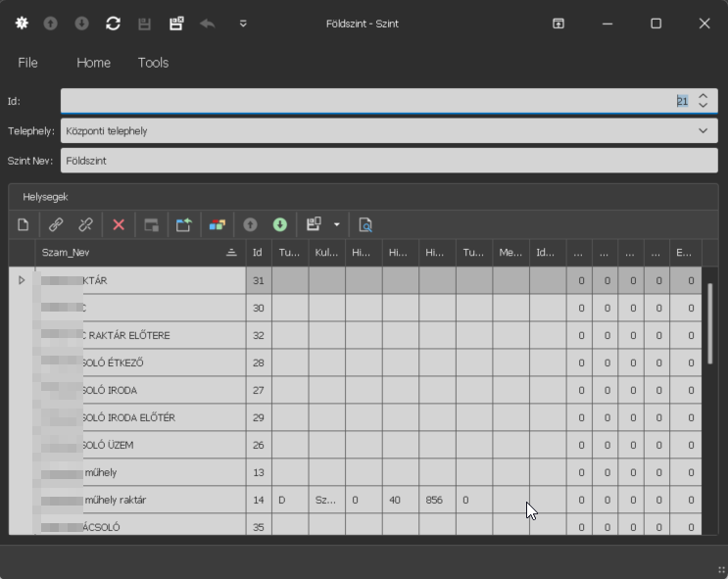Click the Id column header
Viewport: 728px width, 579px height.
pos(259,253)
